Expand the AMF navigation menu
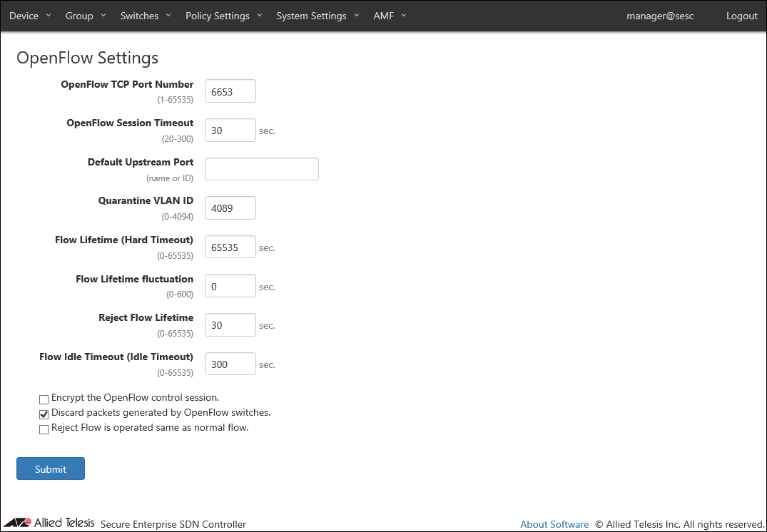This screenshot has height=532, width=767. tap(390, 16)
